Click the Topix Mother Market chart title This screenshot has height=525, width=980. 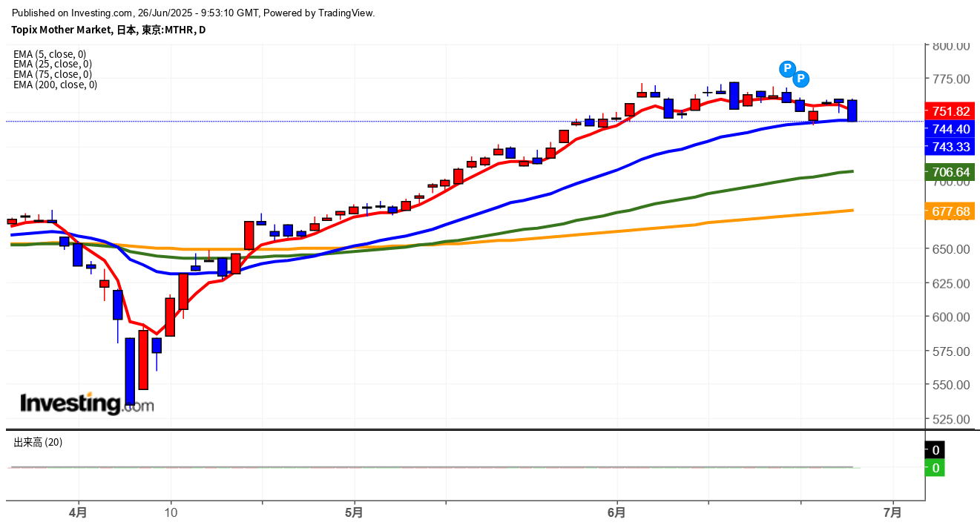(x=108, y=30)
